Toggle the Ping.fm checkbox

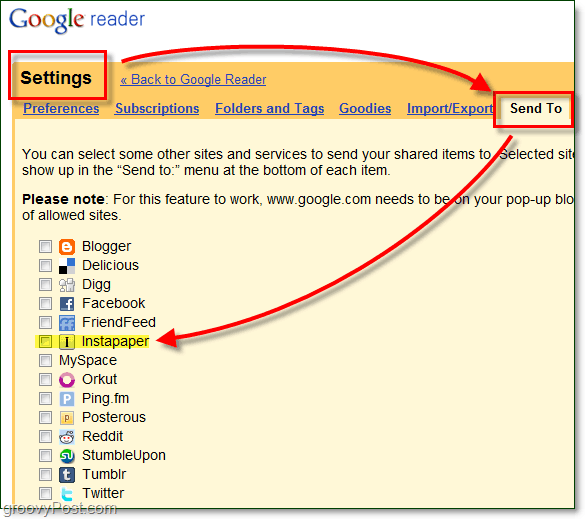click(46, 398)
